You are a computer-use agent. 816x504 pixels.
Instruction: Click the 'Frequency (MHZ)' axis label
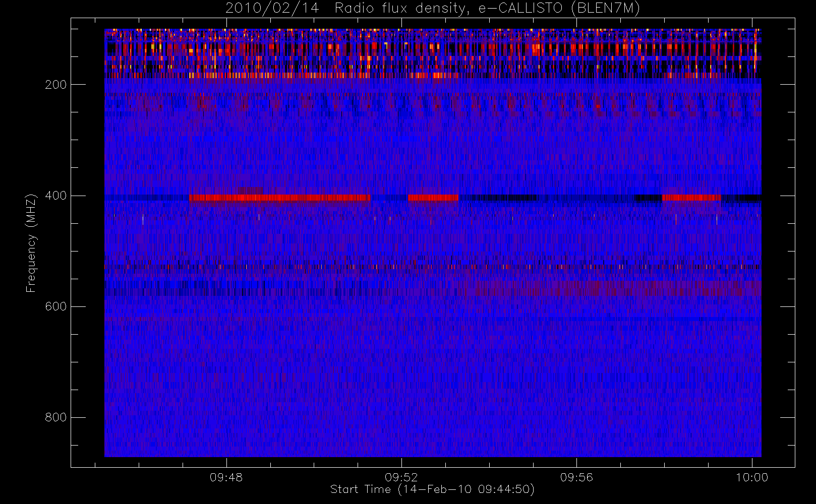[x=31, y=243]
